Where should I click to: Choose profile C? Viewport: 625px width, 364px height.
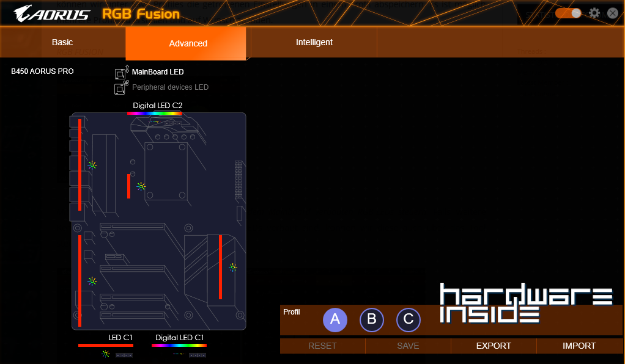pos(408,319)
